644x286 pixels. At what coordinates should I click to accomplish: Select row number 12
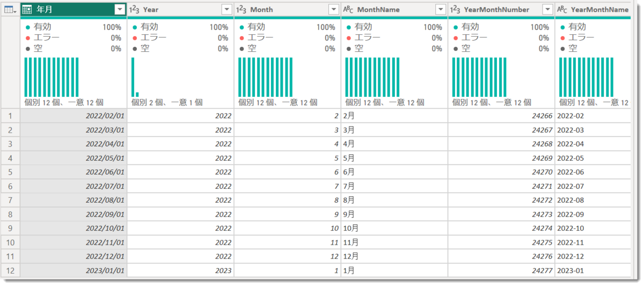point(11,270)
